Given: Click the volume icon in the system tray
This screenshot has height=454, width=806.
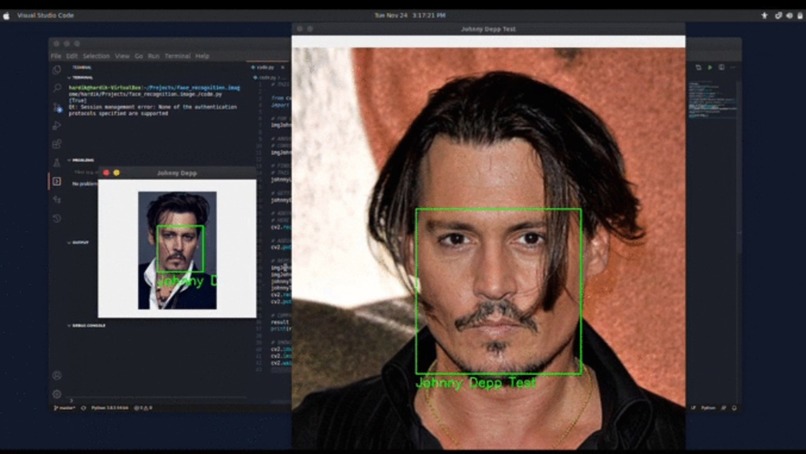Looking at the screenshot, I should (789, 16).
